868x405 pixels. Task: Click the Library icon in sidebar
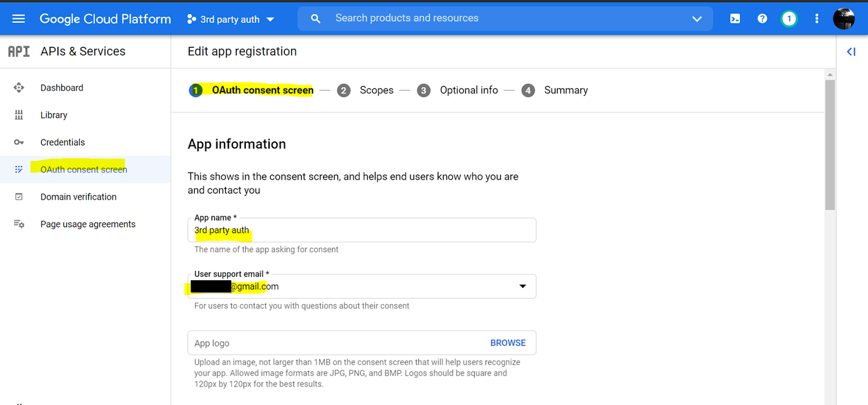tap(19, 115)
